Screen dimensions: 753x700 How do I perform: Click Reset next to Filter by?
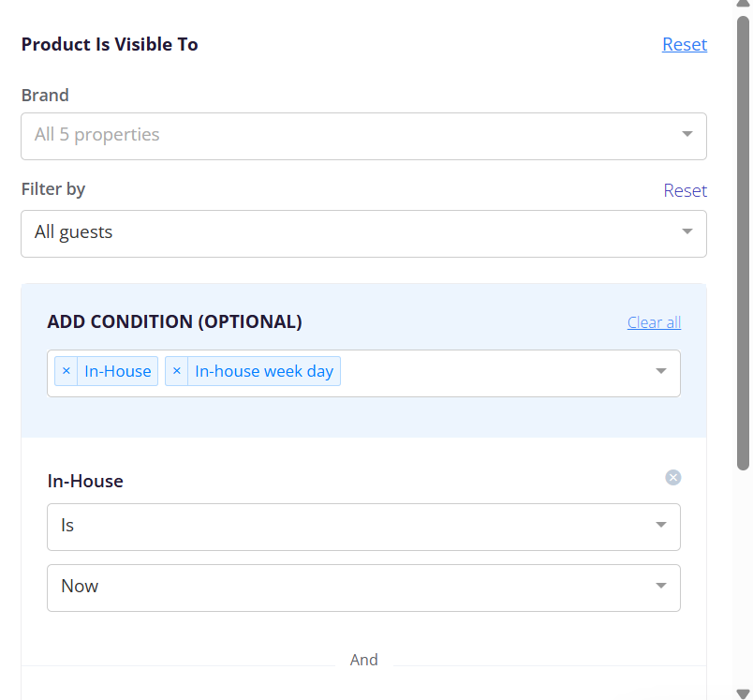[x=685, y=191]
